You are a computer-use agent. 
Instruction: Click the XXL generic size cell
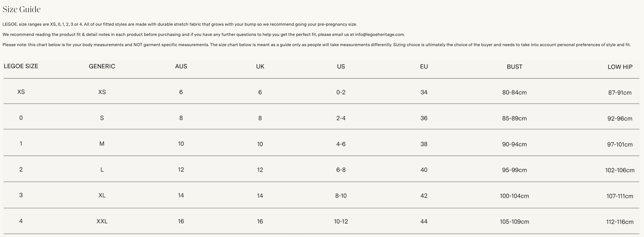(102, 221)
